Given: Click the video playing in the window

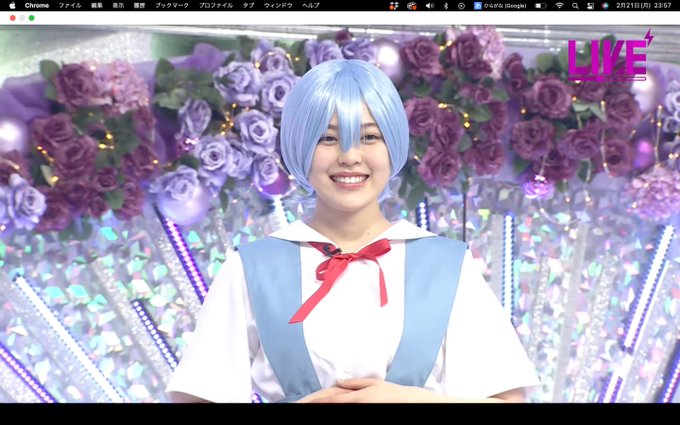Looking at the screenshot, I should coord(340,214).
